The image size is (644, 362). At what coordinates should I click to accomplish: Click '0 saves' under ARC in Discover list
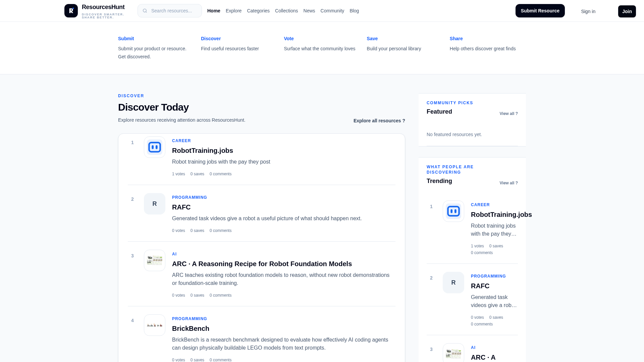197,295
